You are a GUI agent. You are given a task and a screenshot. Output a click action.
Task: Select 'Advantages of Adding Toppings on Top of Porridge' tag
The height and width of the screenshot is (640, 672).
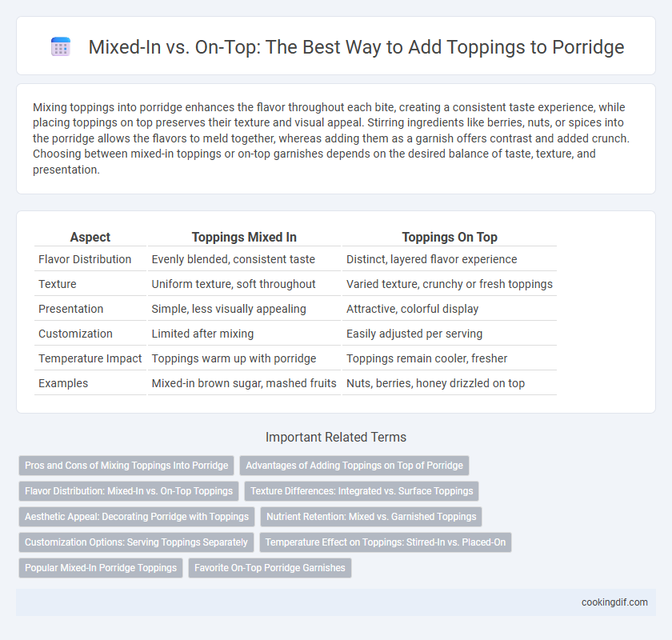pyautogui.click(x=354, y=466)
